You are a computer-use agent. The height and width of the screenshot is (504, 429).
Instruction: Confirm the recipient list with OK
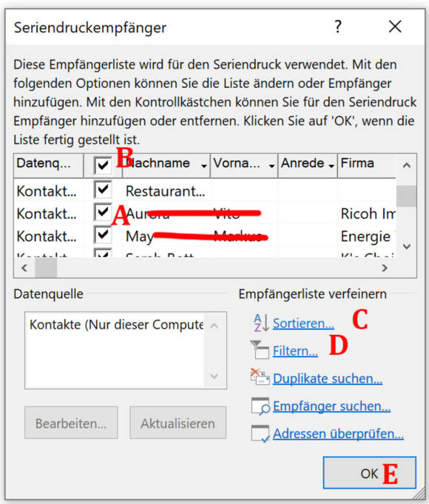pyautogui.click(x=370, y=473)
